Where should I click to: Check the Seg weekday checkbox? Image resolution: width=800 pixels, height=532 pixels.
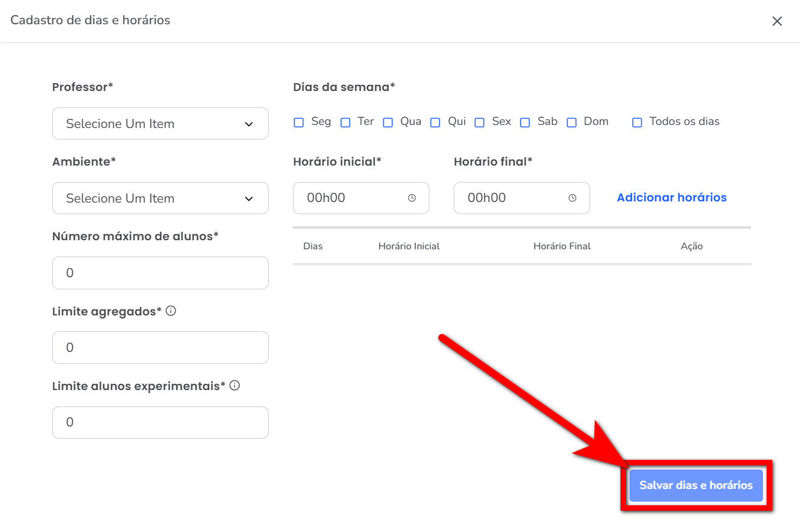click(298, 123)
